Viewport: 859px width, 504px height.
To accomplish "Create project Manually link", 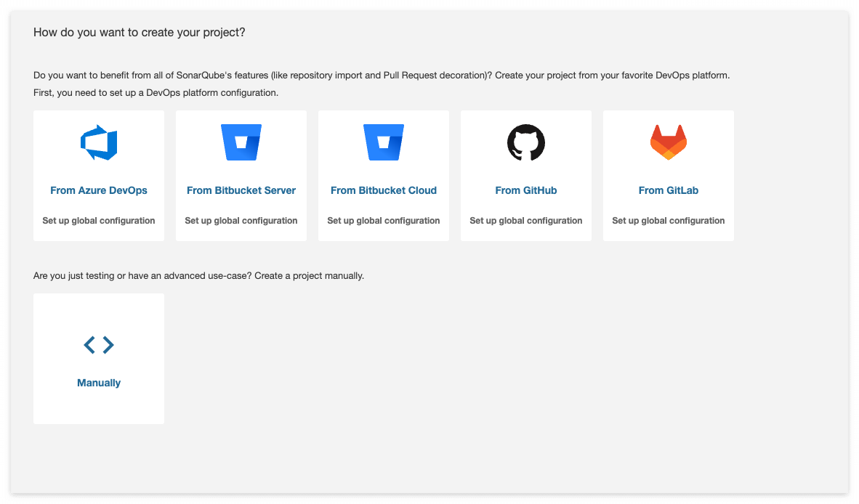I will coord(99,383).
